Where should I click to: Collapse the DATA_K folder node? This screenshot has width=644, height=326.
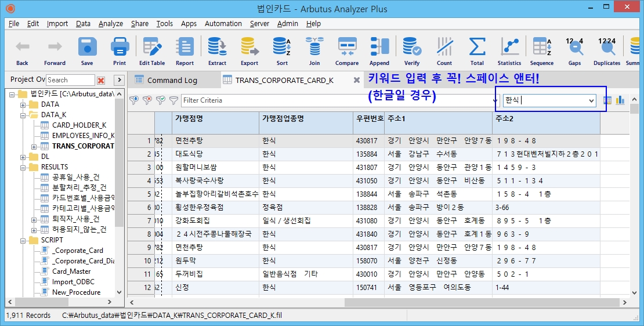[23, 115]
